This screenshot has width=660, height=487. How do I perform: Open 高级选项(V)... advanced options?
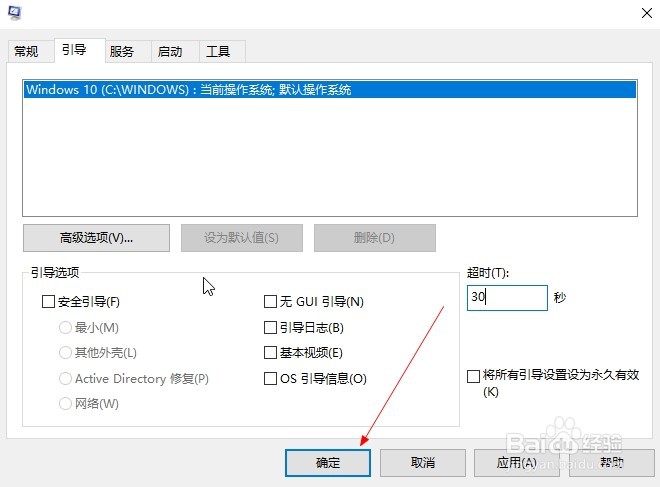pyautogui.click(x=96, y=238)
